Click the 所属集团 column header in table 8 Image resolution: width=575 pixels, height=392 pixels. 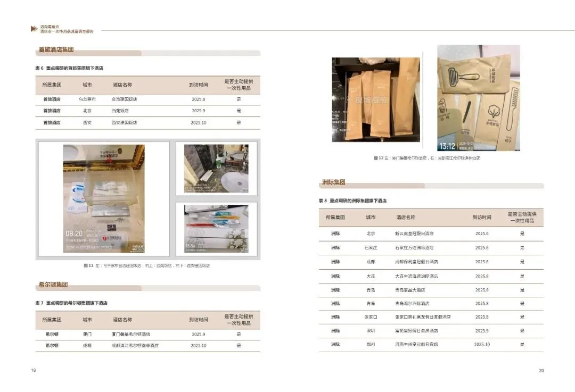[335, 217]
